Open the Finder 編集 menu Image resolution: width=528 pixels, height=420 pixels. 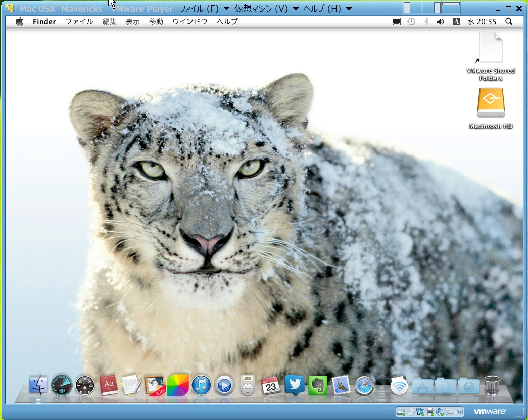[x=110, y=22]
